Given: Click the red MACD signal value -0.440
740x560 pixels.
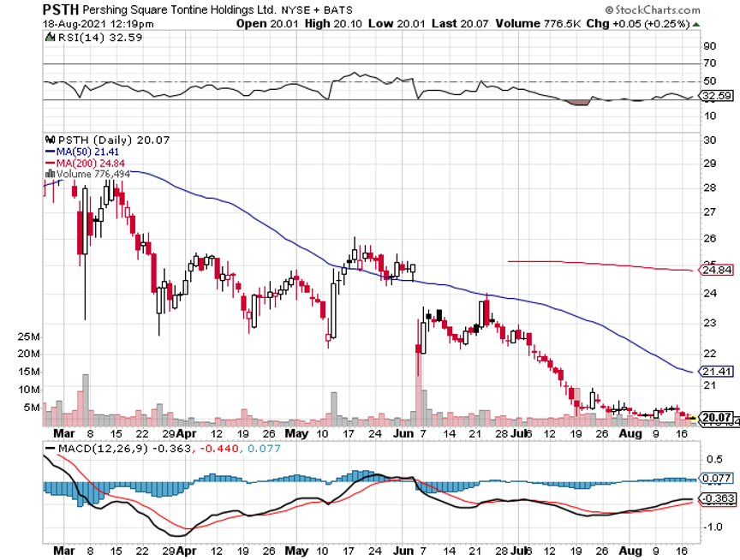Looking at the screenshot, I should [219, 448].
